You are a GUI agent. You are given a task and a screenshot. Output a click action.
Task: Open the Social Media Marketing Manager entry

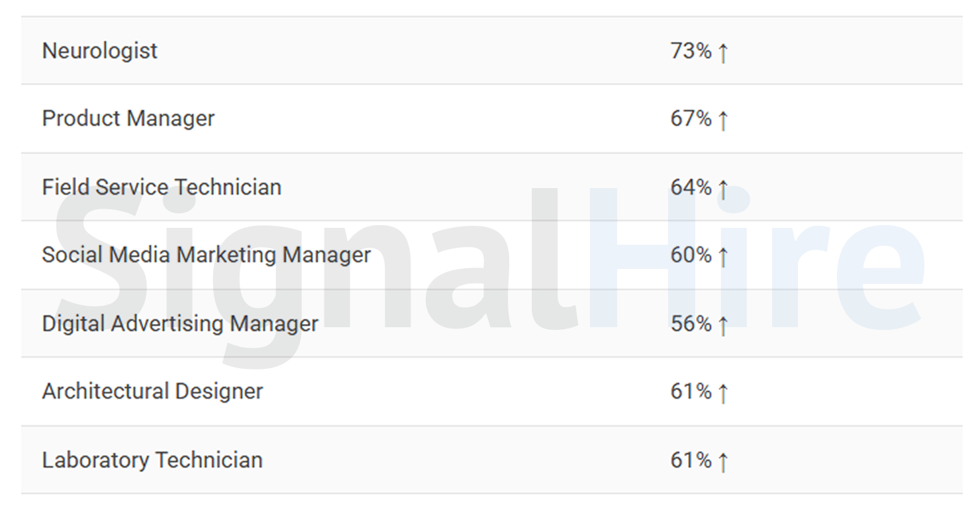click(x=207, y=256)
